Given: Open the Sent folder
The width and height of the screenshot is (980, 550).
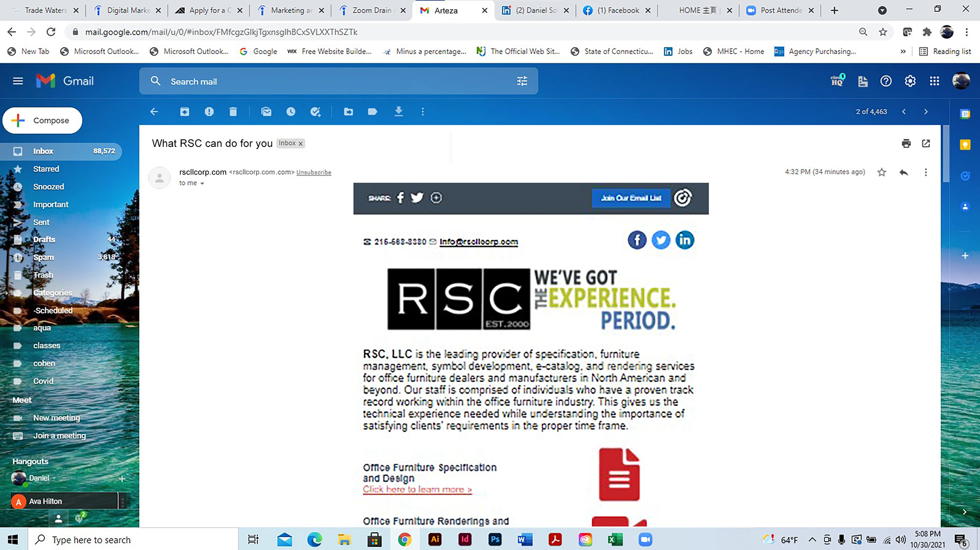Looking at the screenshot, I should pyautogui.click(x=41, y=222).
